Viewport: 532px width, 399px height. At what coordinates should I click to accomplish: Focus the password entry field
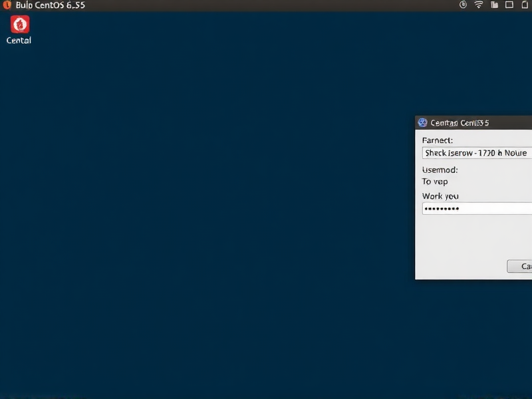pyautogui.click(x=476, y=208)
